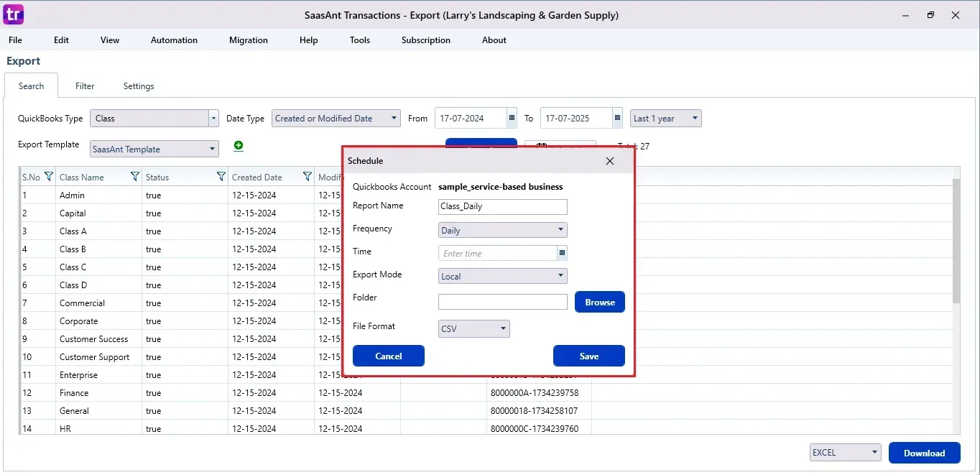Filter the S.No column
This screenshot has height=475, width=980.
point(49,177)
